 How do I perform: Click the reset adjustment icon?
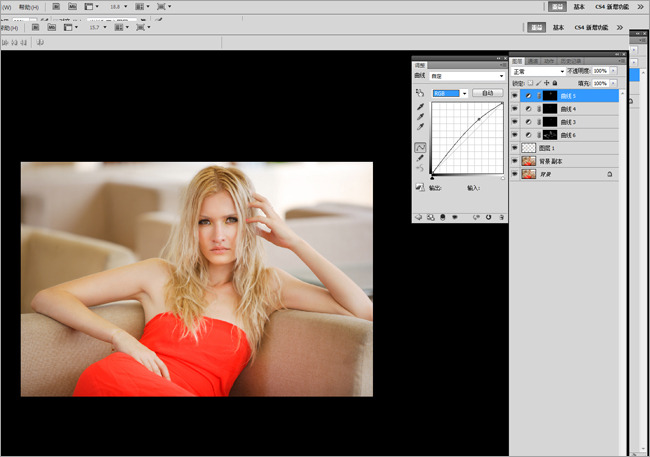(488, 217)
